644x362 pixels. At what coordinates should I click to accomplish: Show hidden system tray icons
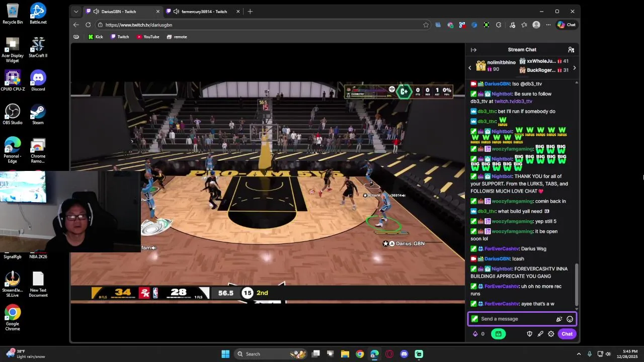(x=579, y=354)
